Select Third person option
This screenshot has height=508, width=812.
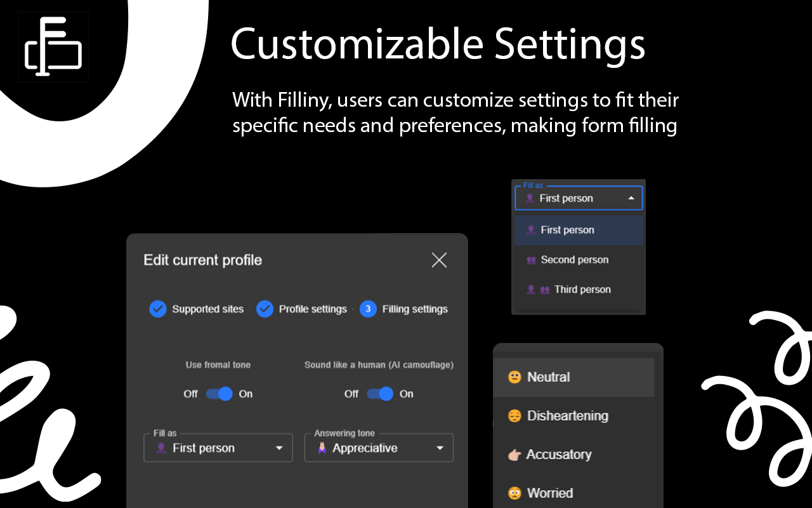pos(579,290)
